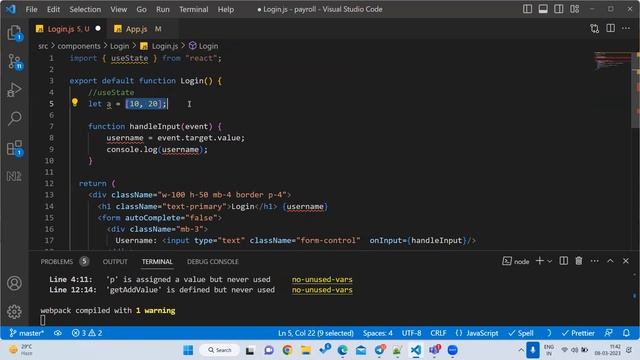640x360 pixels.
Task: Open Visual Studio Code icon in taskbar
Action: [416, 350]
